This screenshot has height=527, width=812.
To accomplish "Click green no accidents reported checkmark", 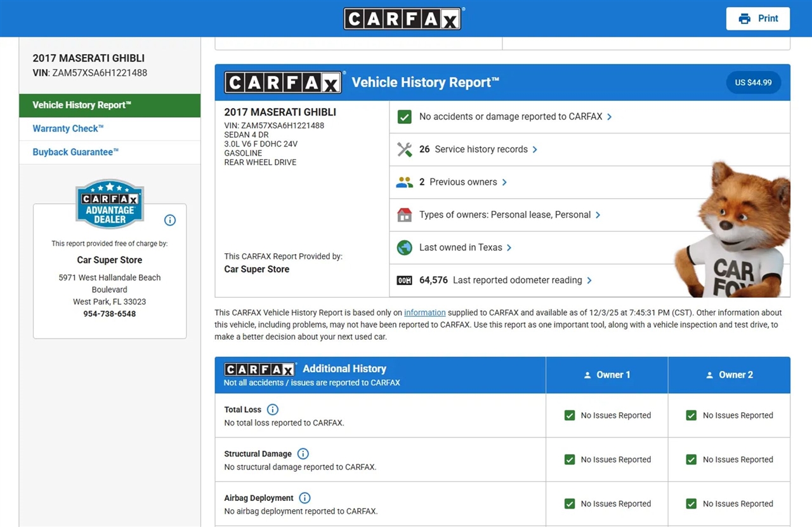I will point(404,117).
